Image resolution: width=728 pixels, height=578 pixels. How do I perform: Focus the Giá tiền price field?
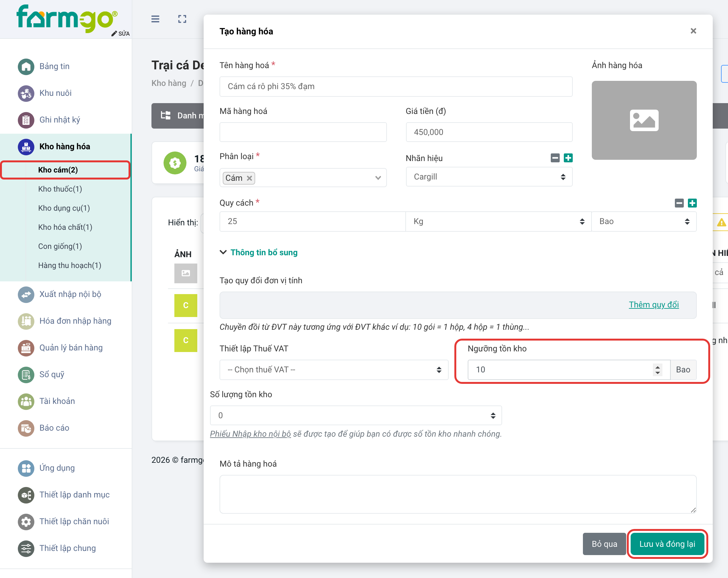(489, 132)
